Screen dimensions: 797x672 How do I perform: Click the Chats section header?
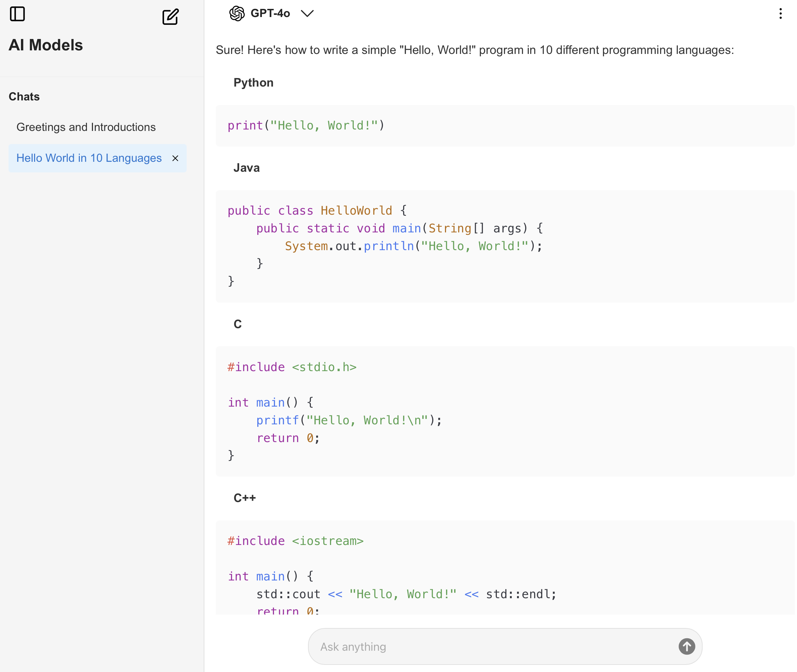click(24, 97)
